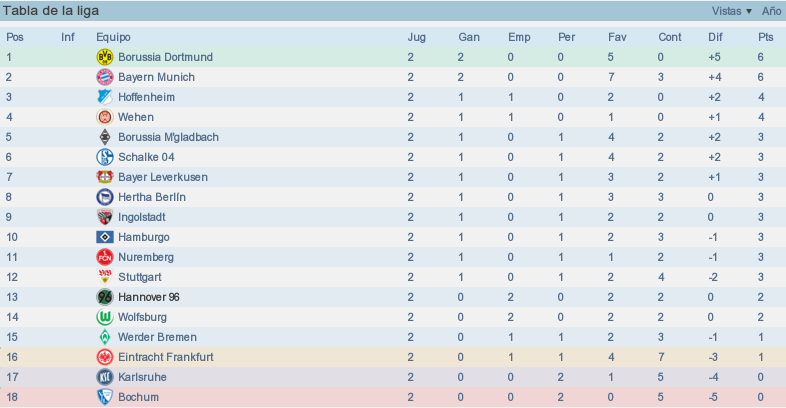Viewport: 786px width, 408px height.
Task: Click the Wolfsburg green crest
Action: tap(105, 317)
